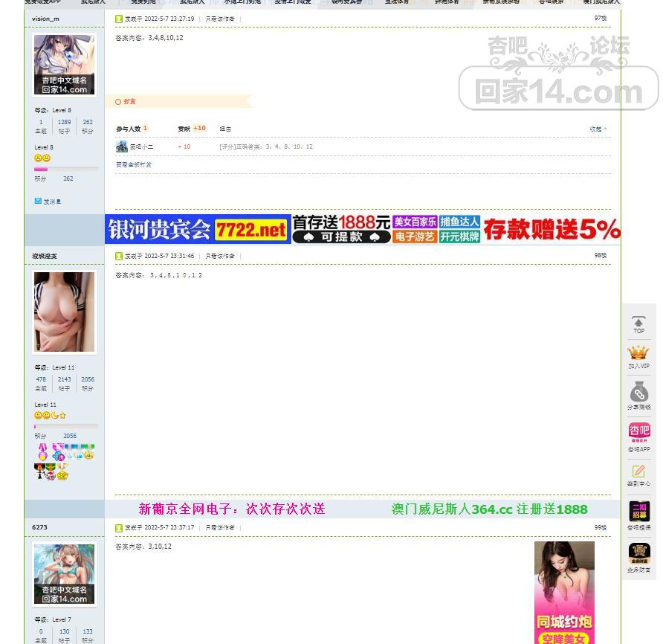Click the 美女百家乐 purple banner button

coord(415,222)
